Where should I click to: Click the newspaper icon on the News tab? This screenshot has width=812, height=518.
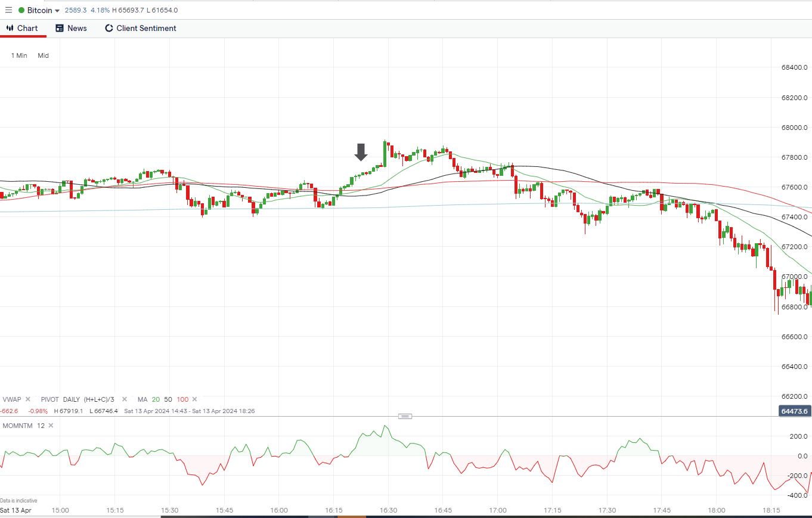tap(60, 28)
